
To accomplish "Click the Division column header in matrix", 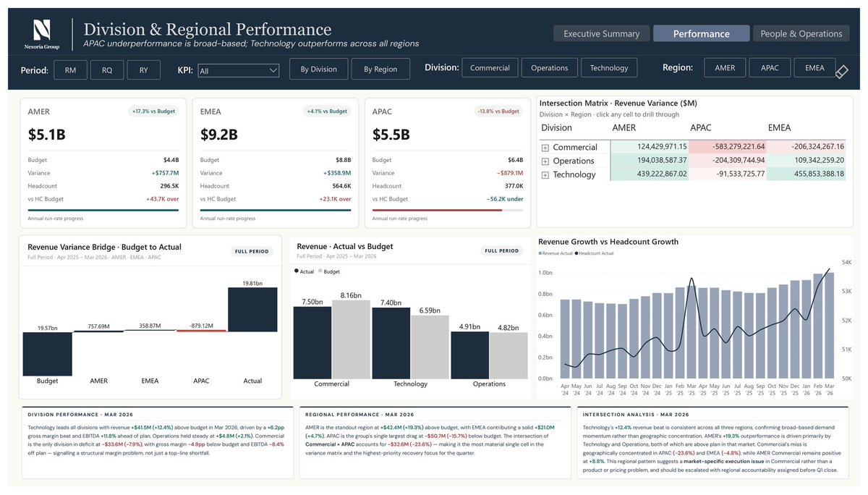I will [556, 128].
